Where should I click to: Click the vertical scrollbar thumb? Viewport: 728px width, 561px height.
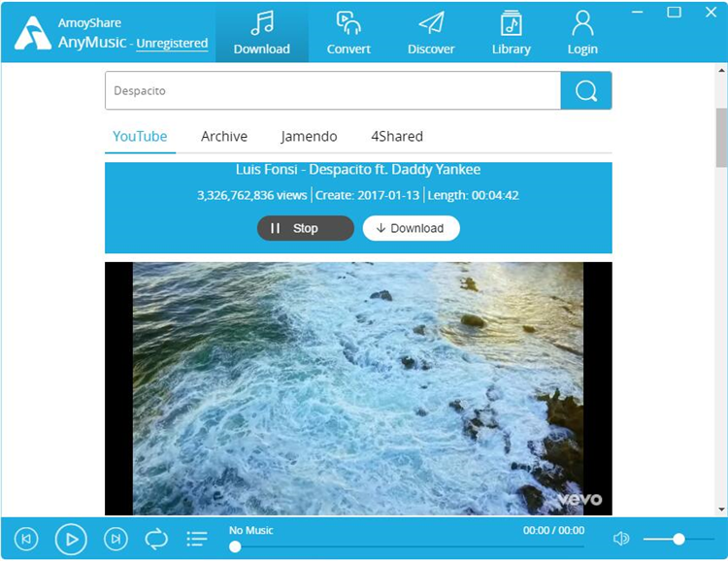(x=721, y=138)
